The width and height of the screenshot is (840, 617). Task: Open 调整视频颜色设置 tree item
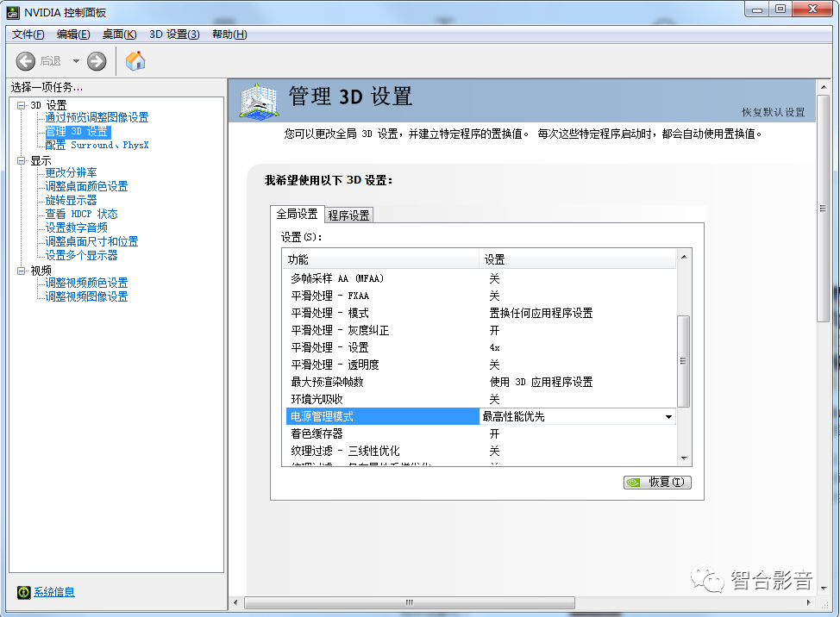pyautogui.click(x=86, y=283)
